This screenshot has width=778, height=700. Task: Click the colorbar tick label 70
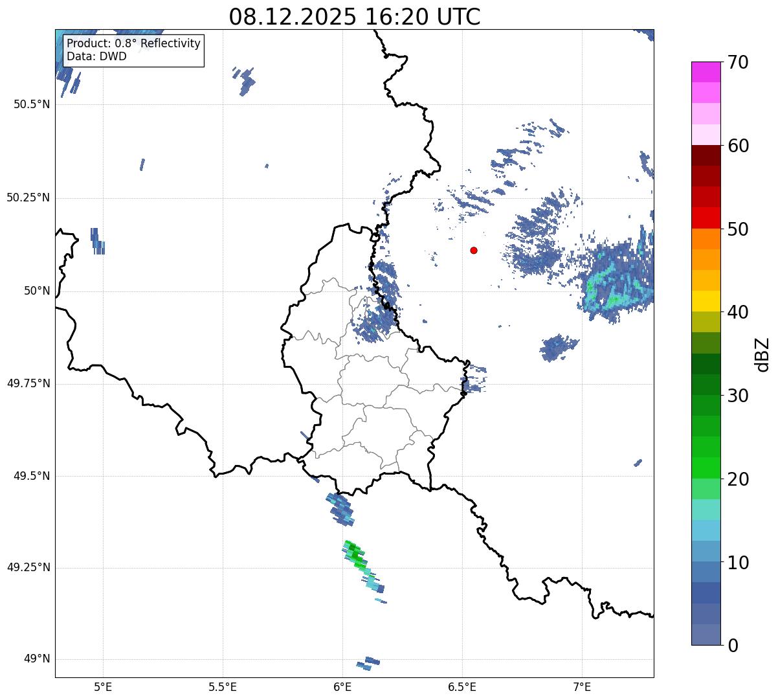[x=738, y=62]
